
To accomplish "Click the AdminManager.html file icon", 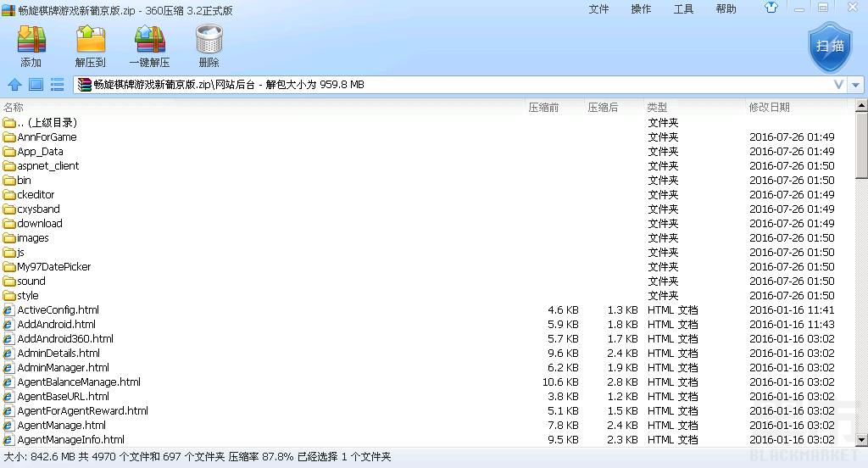I will point(8,367).
